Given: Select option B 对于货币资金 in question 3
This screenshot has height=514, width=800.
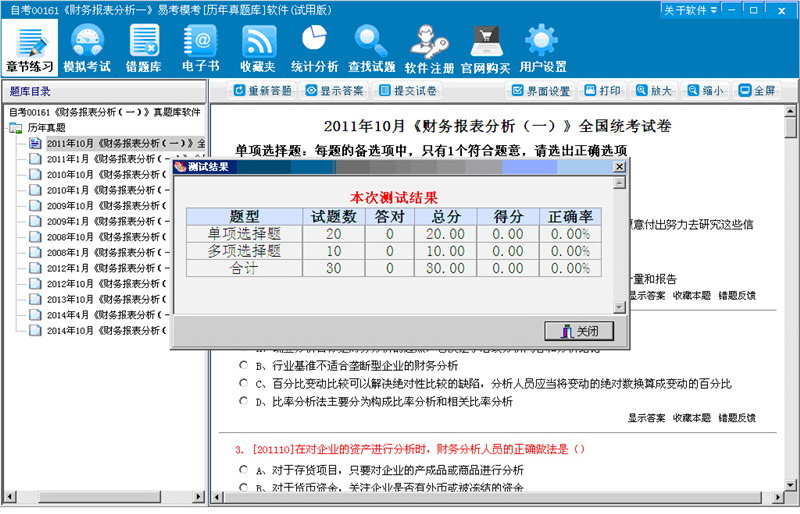Looking at the screenshot, I should [244, 487].
